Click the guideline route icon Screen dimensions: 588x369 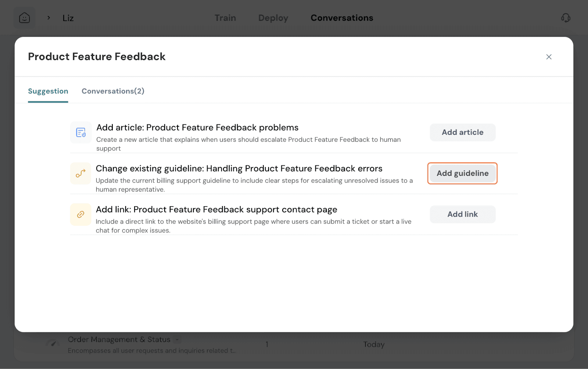click(x=80, y=173)
